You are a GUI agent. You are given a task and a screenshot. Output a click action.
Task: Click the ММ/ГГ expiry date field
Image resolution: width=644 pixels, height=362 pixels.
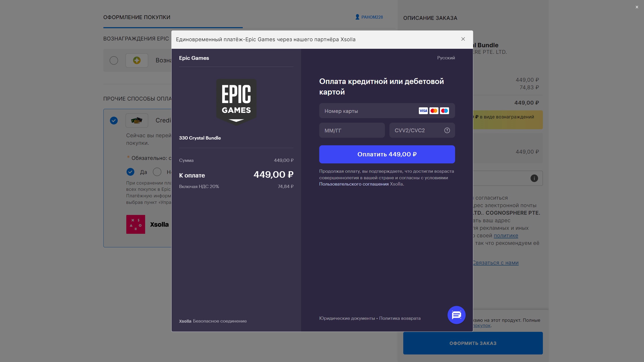tap(352, 130)
